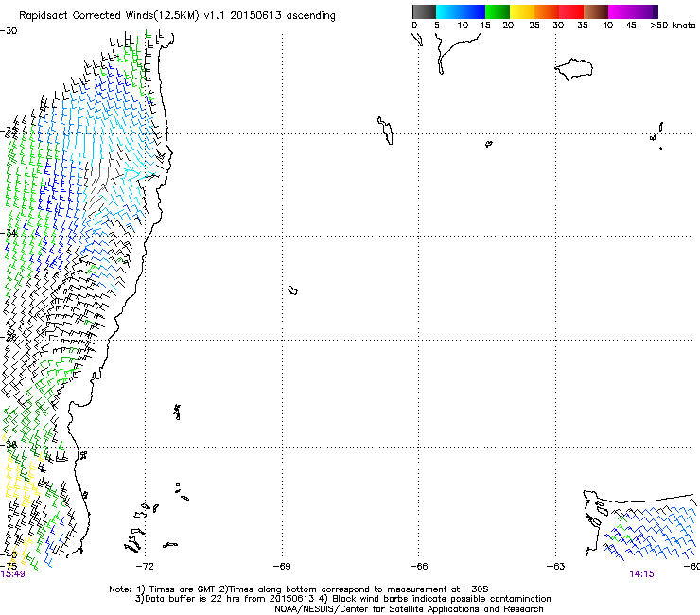The image size is (700, 615).
Task: Click the '-72' longitude label
Action: (145, 567)
